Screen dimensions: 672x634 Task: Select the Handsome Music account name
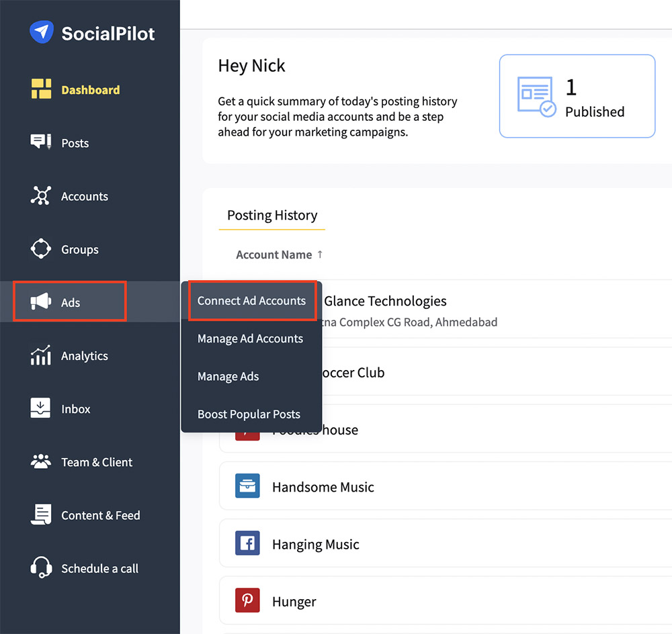[x=323, y=487]
